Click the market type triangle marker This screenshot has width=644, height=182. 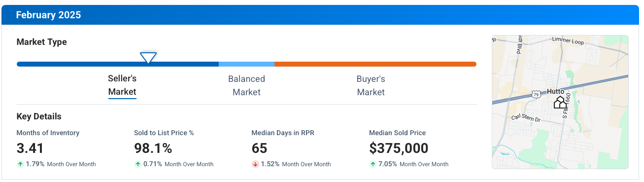[x=148, y=57]
